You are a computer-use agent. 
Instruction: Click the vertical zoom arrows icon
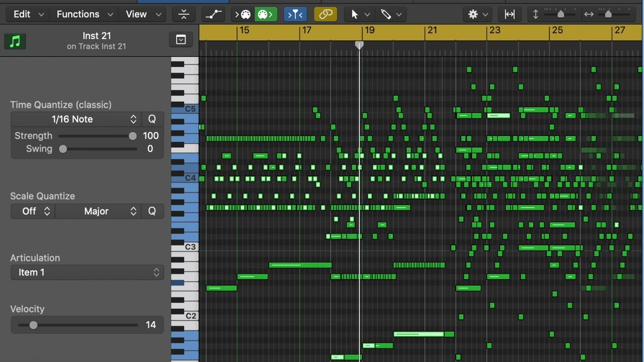[x=535, y=14]
